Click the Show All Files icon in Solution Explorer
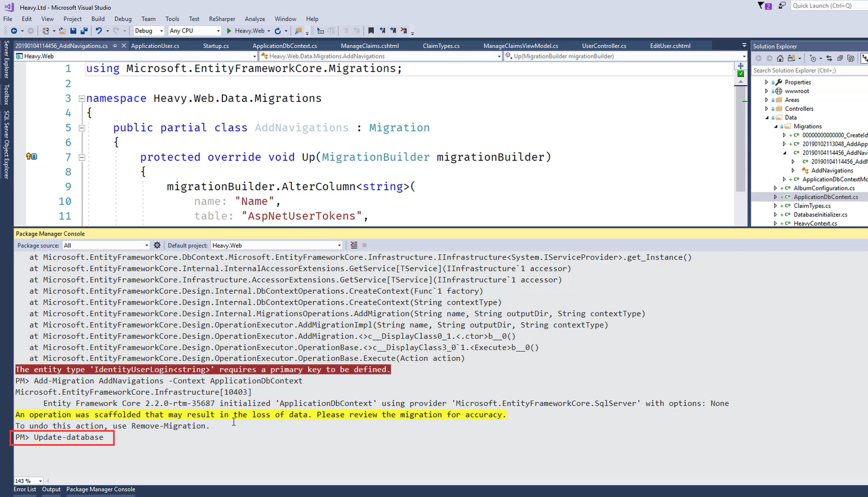Image resolution: width=868 pixels, height=497 pixels. click(x=851, y=59)
